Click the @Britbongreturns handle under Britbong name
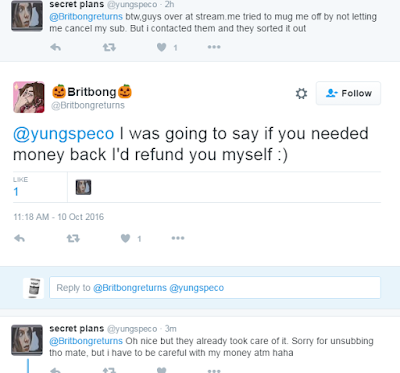Screen dimensions: 400x373 click(x=88, y=105)
